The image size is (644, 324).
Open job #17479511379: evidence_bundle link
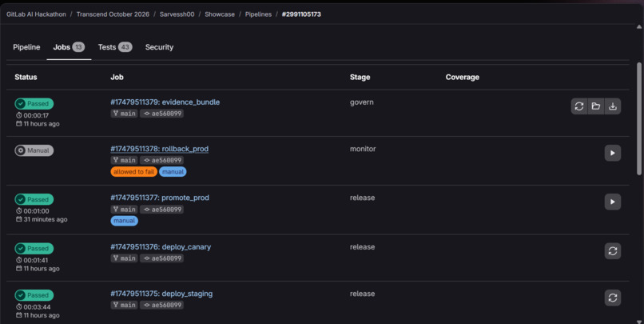pos(165,102)
